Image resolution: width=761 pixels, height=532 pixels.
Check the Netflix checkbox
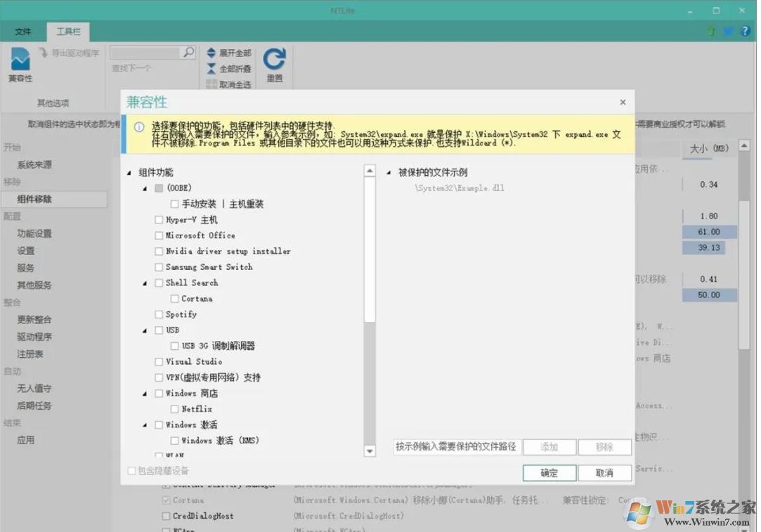click(x=174, y=409)
